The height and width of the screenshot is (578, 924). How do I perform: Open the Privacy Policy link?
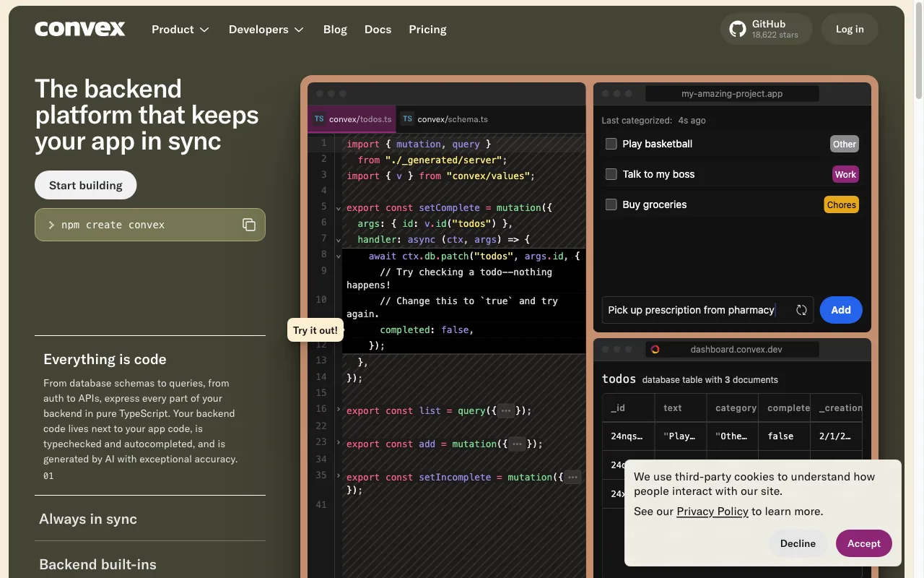(x=712, y=512)
